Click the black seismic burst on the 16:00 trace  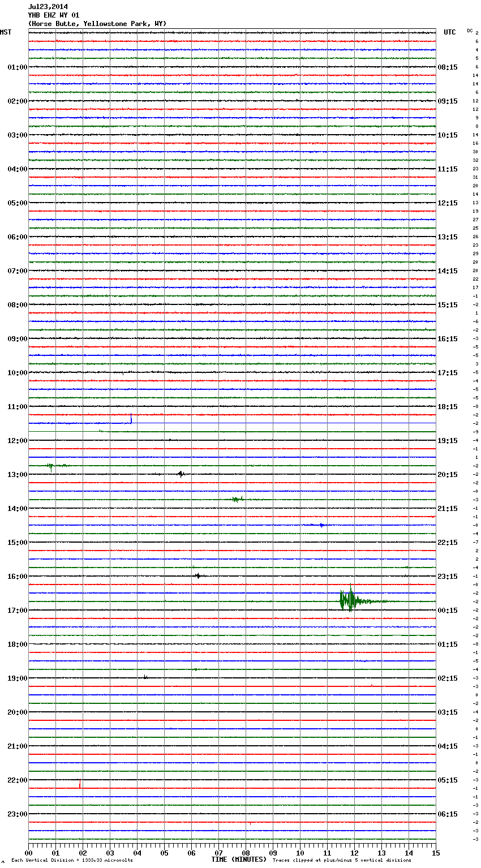coord(197,576)
